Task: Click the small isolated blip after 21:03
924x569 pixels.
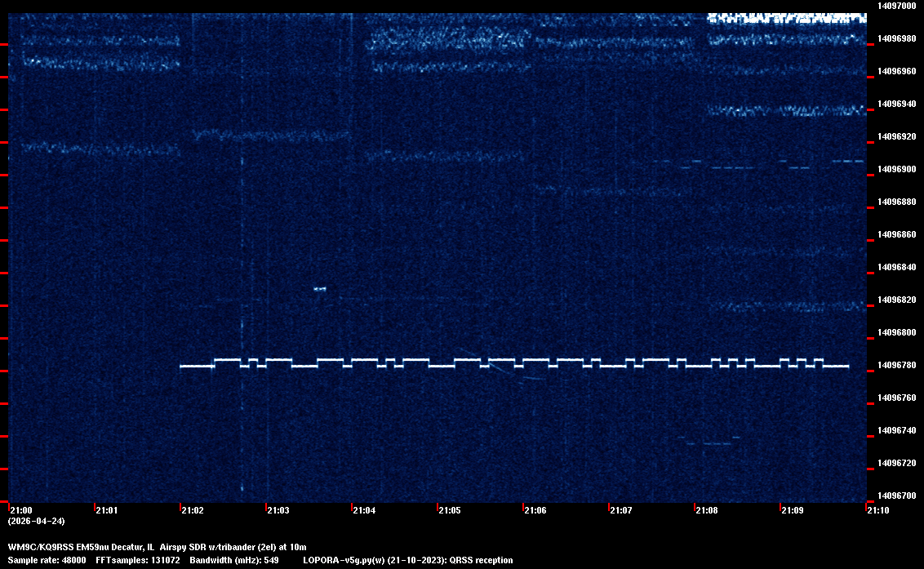Action: pyautogui.click(x=320, y=288)
